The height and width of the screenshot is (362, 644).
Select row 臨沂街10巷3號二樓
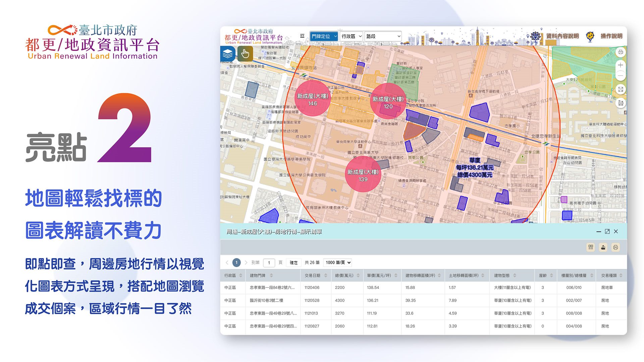point(423,300)
